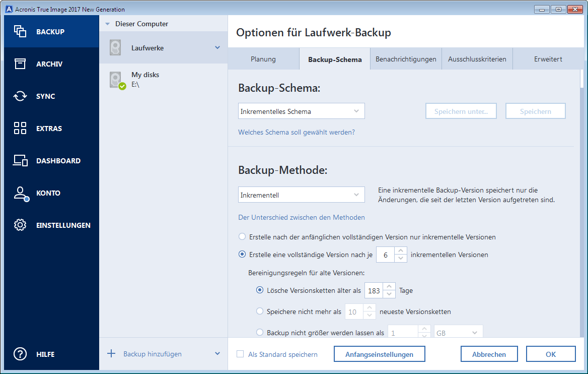The width and height of the screenshot is (588, 374).
Task: Select the My disks E:\ backup entry
Action: 164,80
